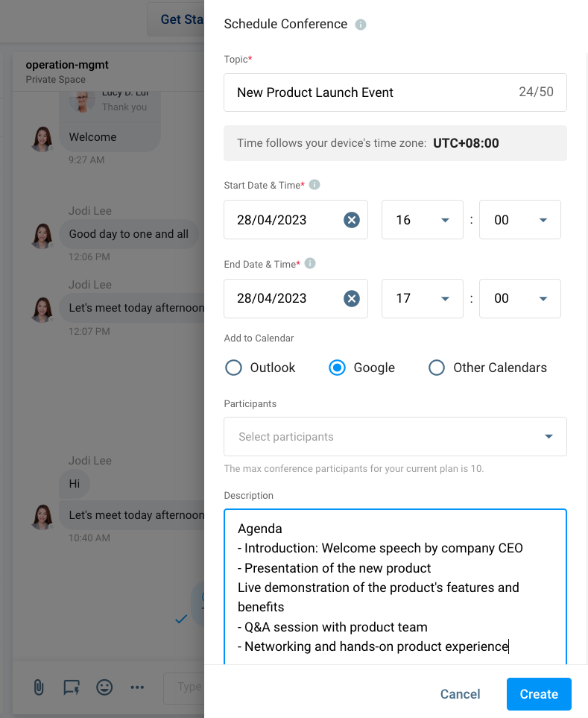Open the quick reply message icon
Screen dimensions: 588x718
tap(72, 687)
